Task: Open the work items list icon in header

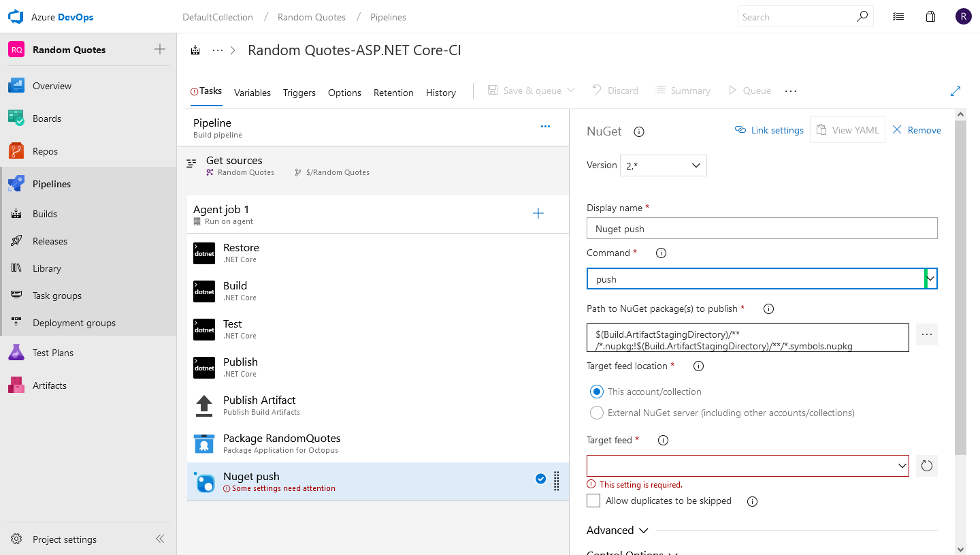Action: tap(898, 17)
